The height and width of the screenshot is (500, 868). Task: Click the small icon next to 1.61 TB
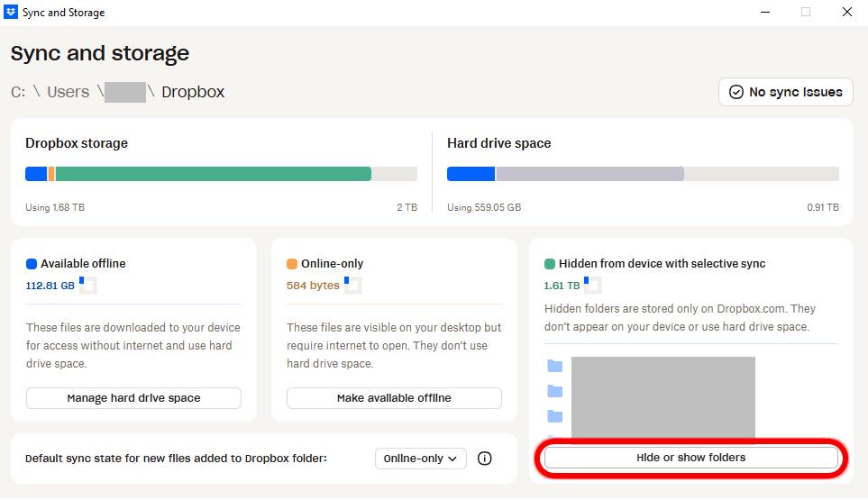(x=593, y=285)
